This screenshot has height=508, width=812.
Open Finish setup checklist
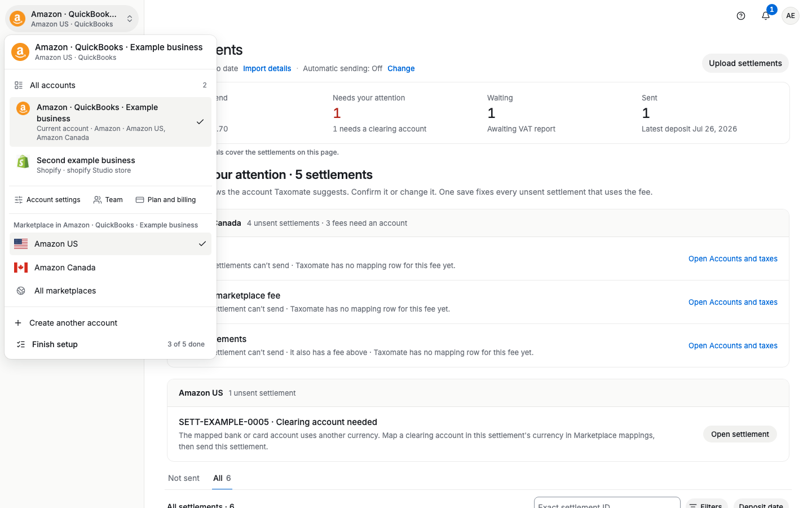tap(111, 344)
